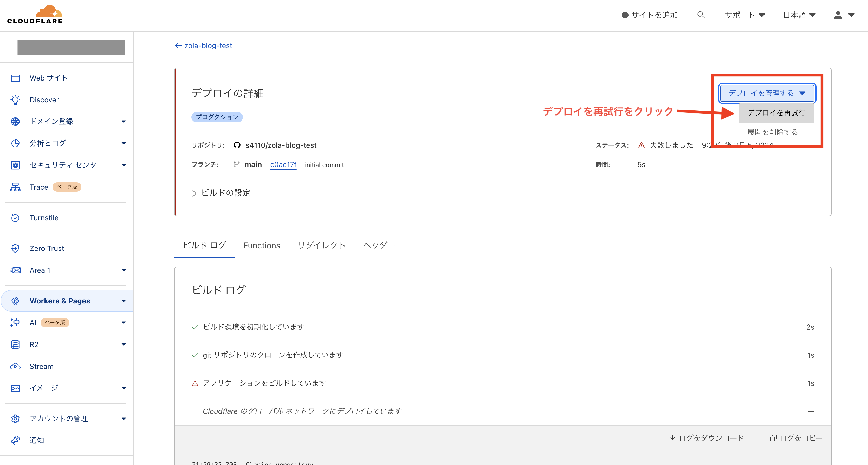
Task: Choose 展開を削除する from the menu
Action: pos(772,132)
